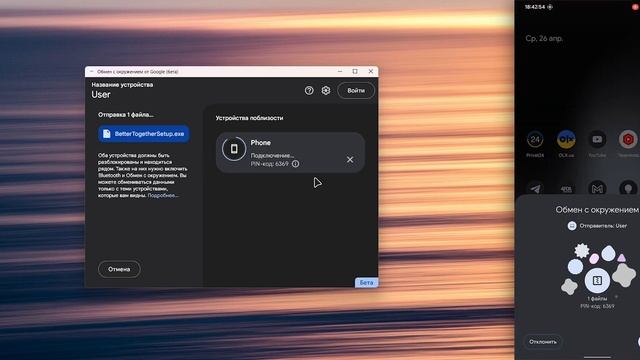This screenshot has width=640, height=360.
Task: Tap the sender avatar icon on phone
Action: (x=572, y=226)
